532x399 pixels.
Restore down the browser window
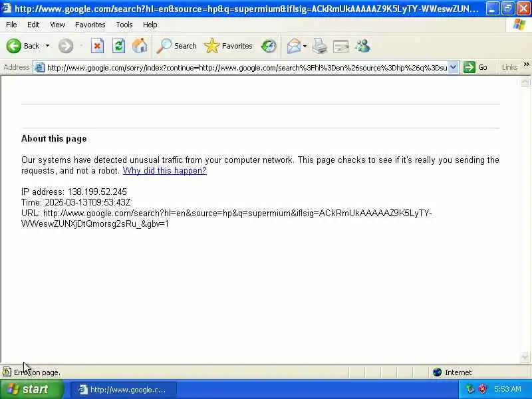point(507,8)
